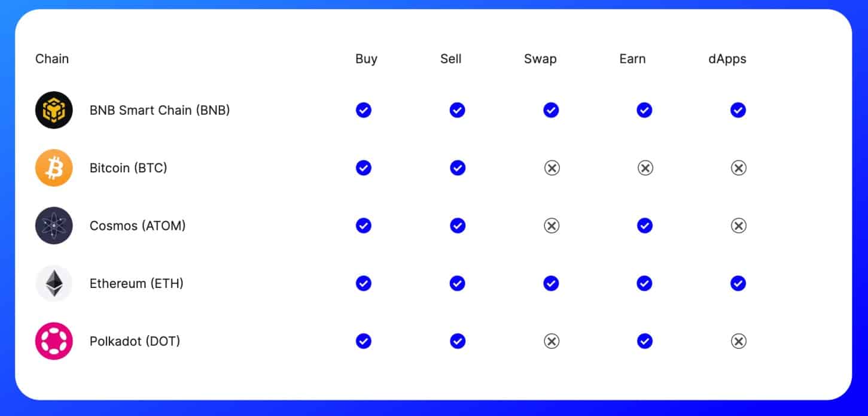This screenshot has height=416, width=868.
Task: Click the Ethereum diamond logo icon
Action: tap(54, 284)
